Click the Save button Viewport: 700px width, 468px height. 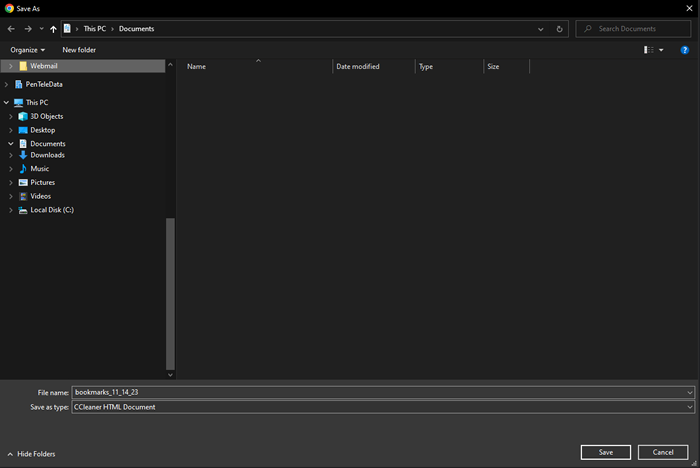(x=606, y=452)
